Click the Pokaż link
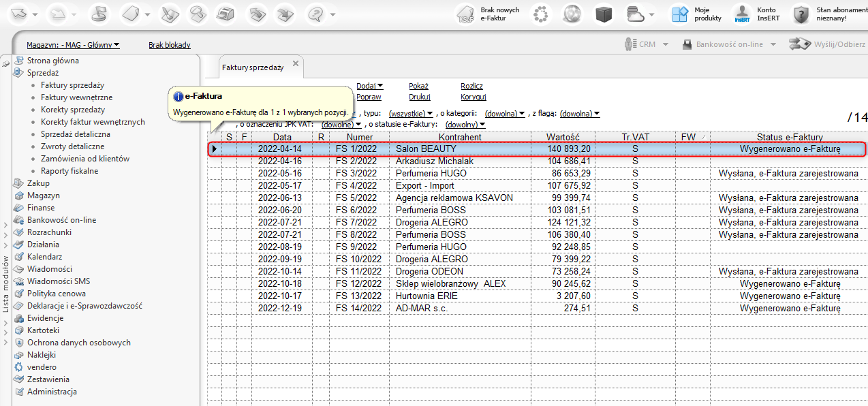Screen dimensions: 868x406 [x=418, y=86]
